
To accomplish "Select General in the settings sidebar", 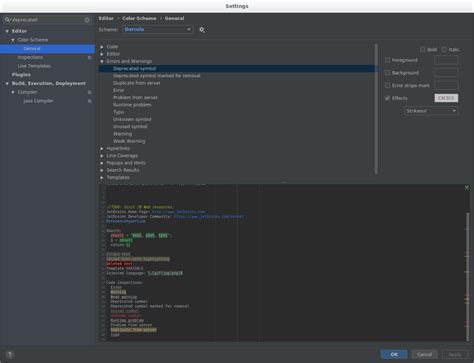I will (x=47, y=49).
